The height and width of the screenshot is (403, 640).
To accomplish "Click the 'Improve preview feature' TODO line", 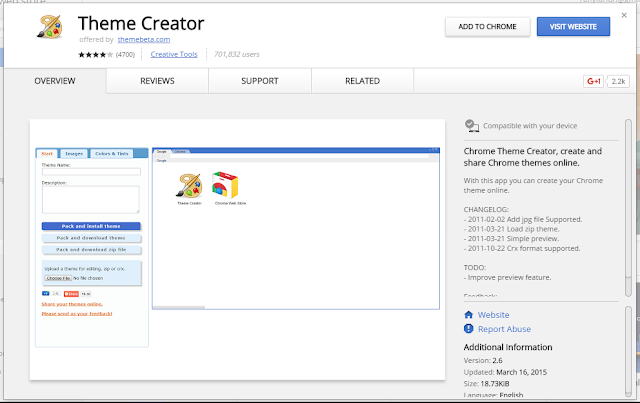I will (x=507, y=278).
